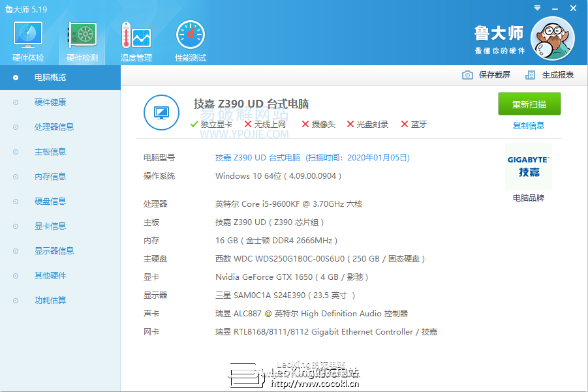Screen dimensions: 588x392
Task: Open 温度管理 temperature management icon
Action: pyautogui.click(x=136, y=41)
